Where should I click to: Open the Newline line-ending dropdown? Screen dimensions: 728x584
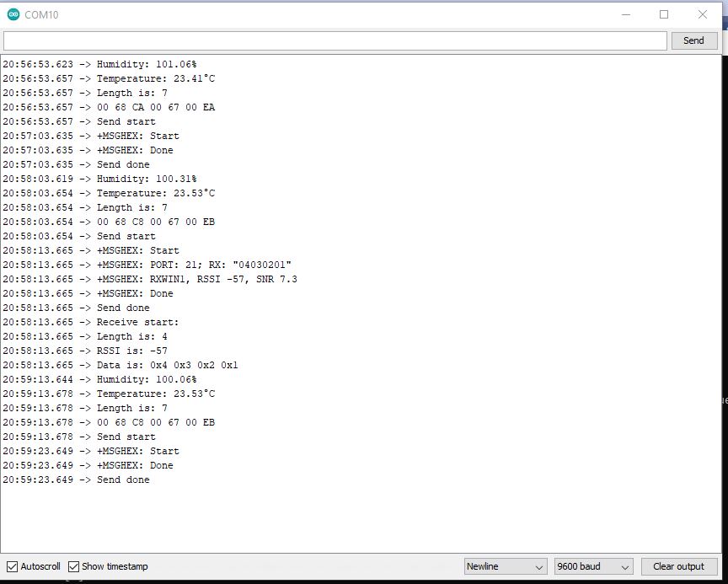[506, 566]
